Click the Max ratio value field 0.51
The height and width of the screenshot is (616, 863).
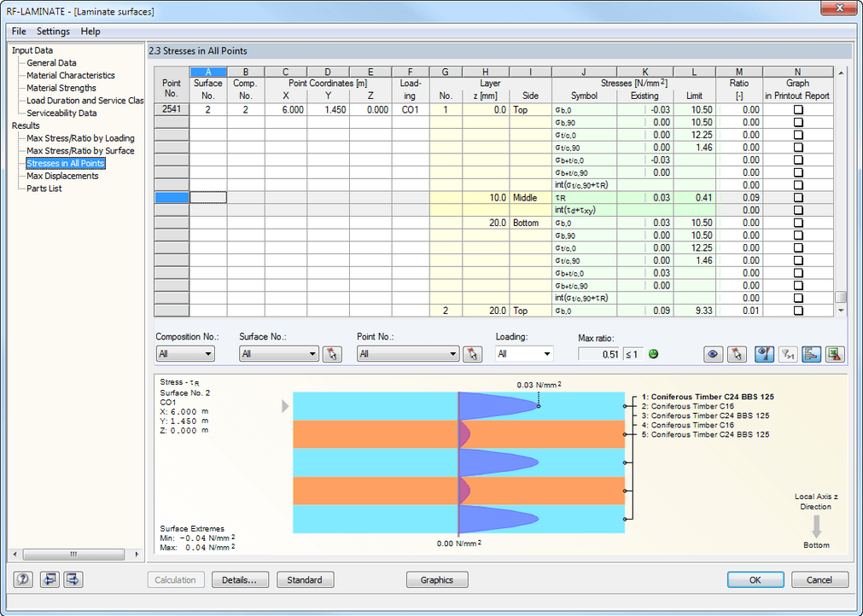(599, 354)
